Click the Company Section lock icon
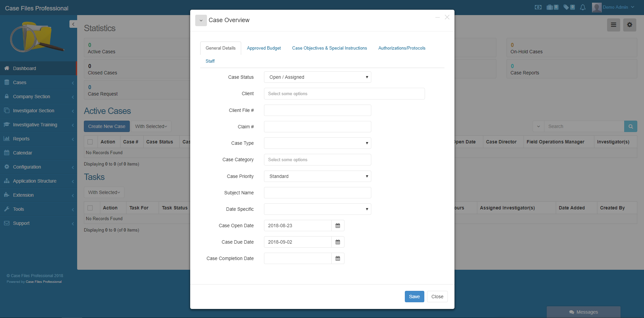 [x=7, y=96]
